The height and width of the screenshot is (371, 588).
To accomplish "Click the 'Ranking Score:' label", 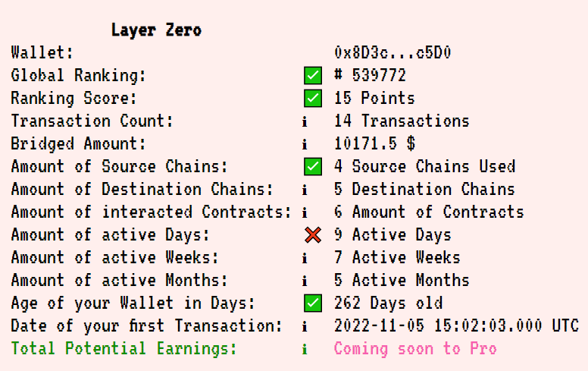I will tap(73, 99).
